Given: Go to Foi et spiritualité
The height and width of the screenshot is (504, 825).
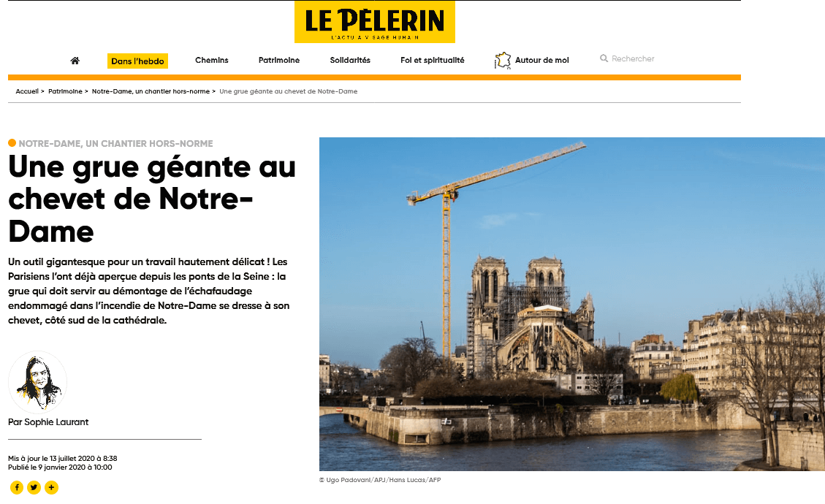Looking at the screenshot, I should [x=433, y=60].
